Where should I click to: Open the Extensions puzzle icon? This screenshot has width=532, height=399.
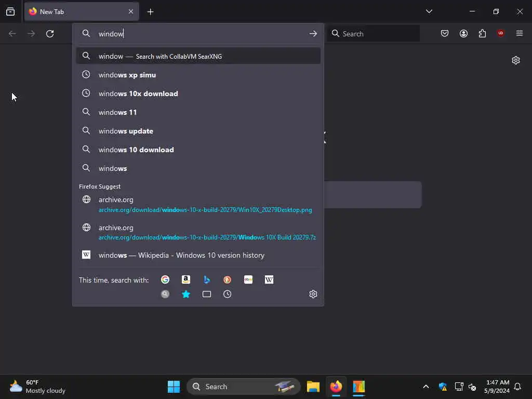pos(482,33)
